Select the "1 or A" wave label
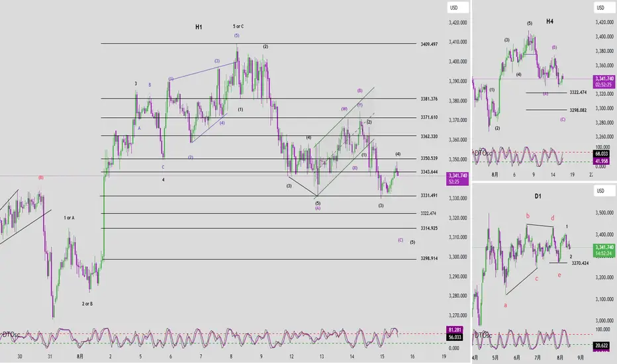 (x=69, y=218)
